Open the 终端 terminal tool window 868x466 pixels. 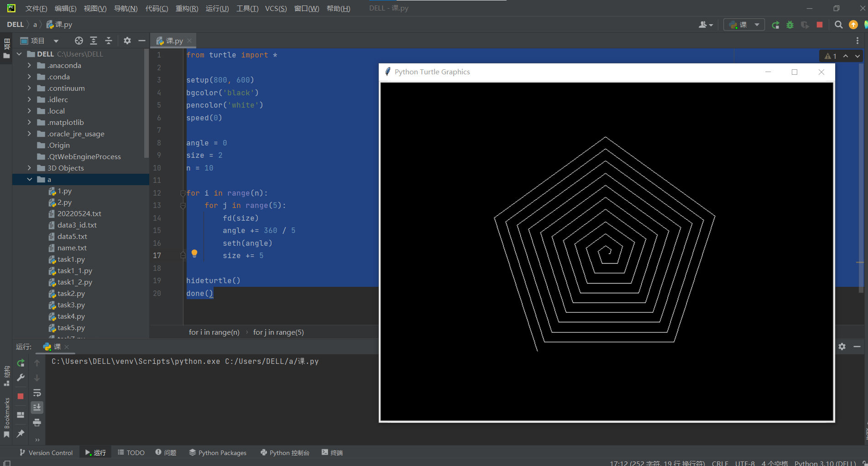point(332,452)
